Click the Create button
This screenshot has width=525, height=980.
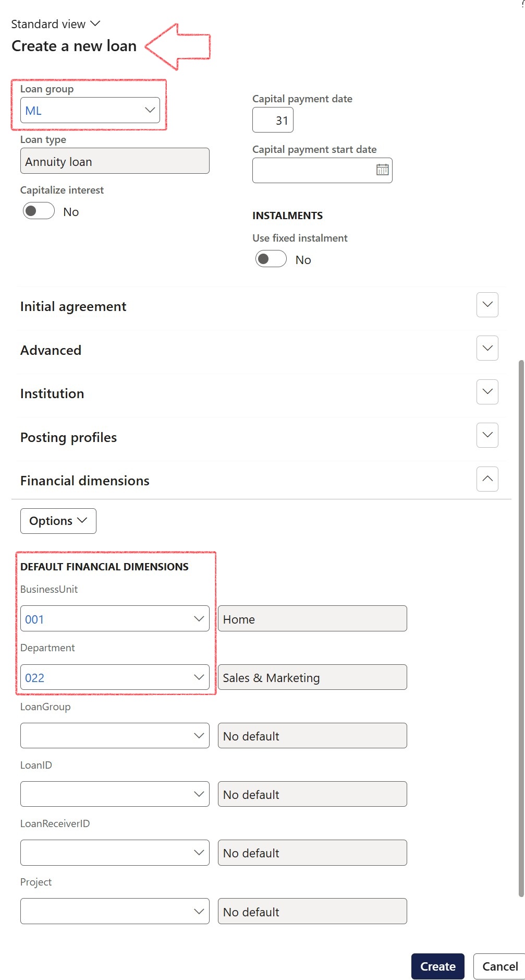point(437,966)
